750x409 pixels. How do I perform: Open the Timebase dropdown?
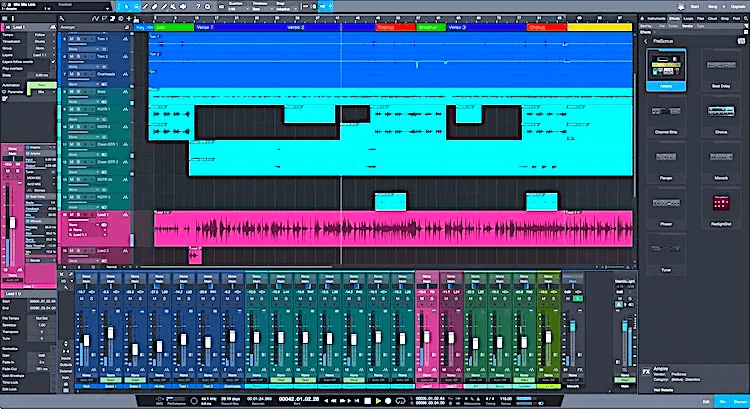(261, 9)
